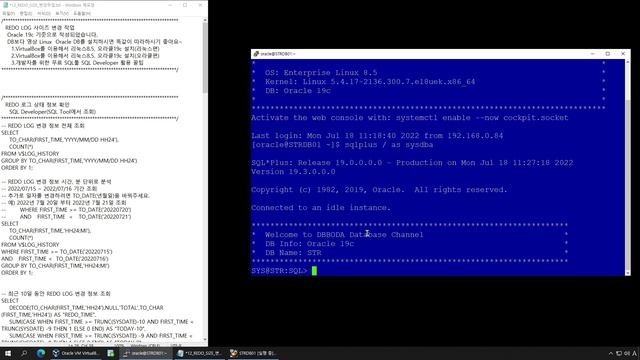Click PuTTY scrollbar up arrow
The image size is (640, 360).
point(627,62)
